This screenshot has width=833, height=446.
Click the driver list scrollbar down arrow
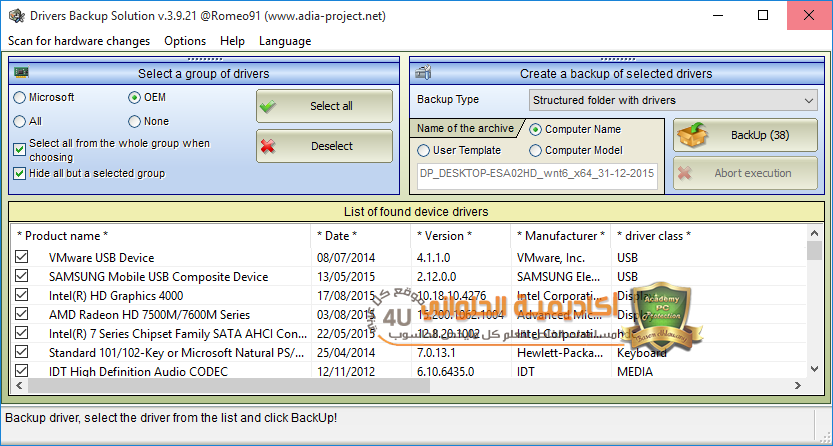pos(814,371)
